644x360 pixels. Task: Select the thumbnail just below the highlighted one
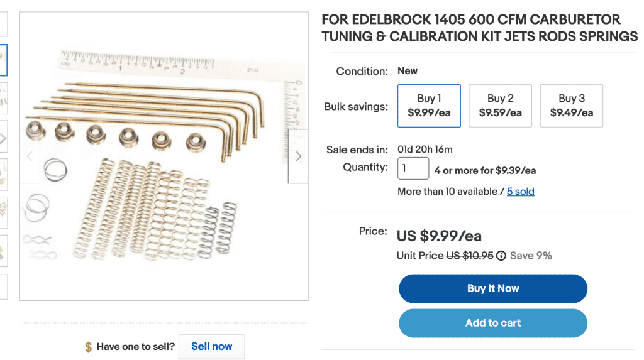pos(3,97)
